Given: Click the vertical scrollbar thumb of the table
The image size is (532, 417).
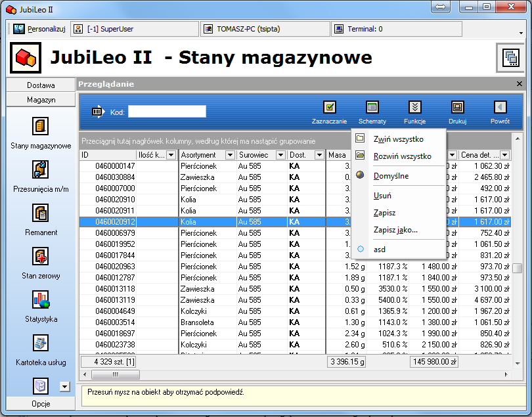Looking at the screenshot, I should (x=518, y=268).
